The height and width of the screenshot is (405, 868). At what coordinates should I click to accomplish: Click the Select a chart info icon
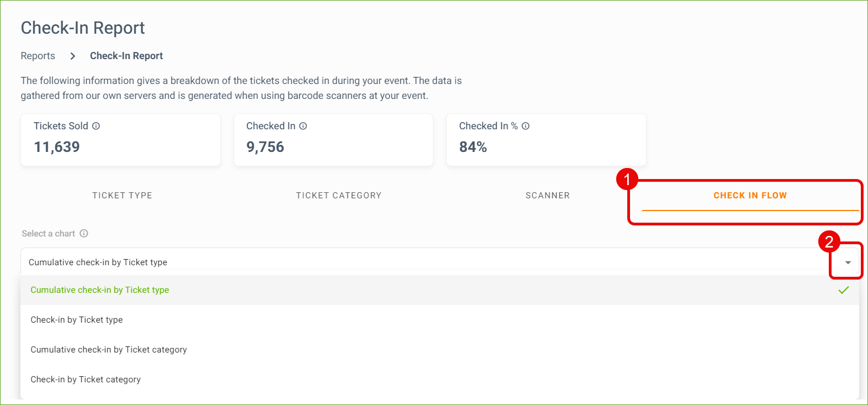[84, 233]
